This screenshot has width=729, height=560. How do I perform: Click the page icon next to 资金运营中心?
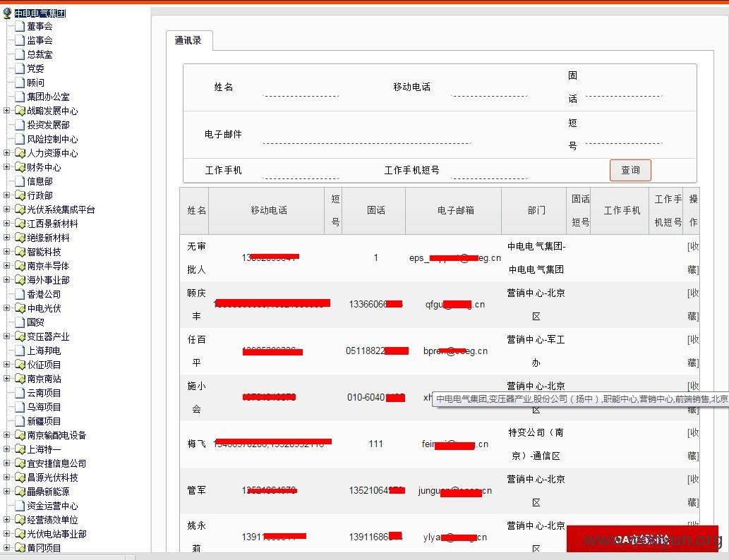20,506
